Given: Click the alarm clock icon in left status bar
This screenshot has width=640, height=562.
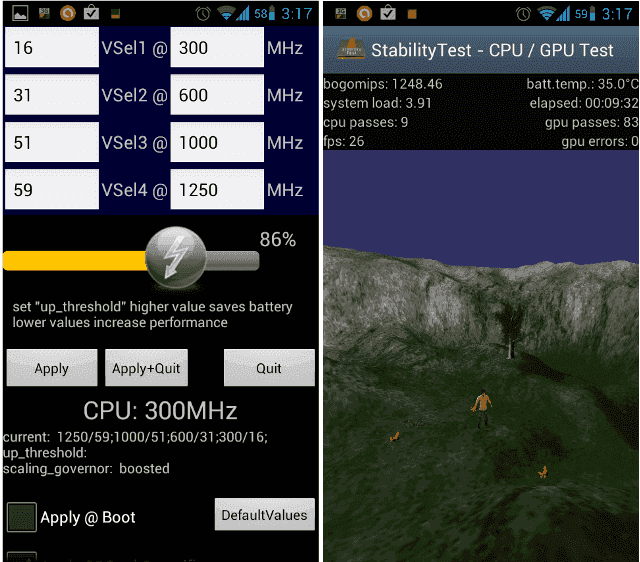Looking at the screenshot, I should [203, 14].
